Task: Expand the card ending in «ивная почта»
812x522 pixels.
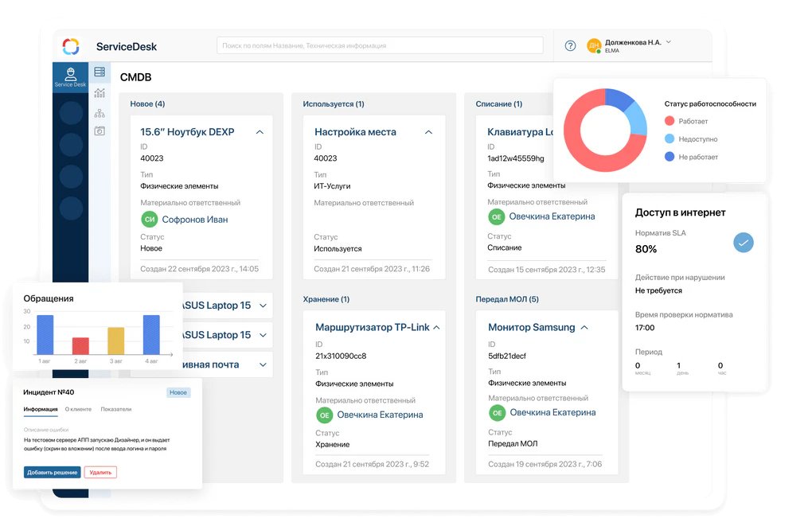Action: [x=263, y=365]
